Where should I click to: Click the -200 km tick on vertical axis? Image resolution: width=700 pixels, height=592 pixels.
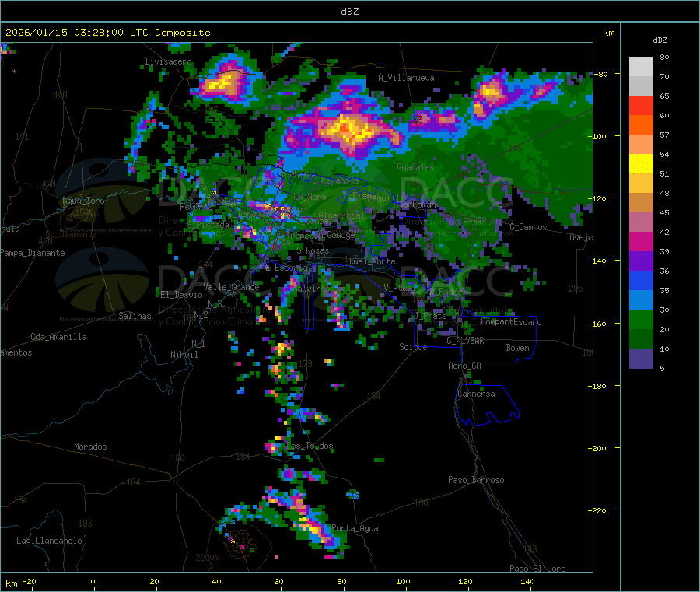click(597, 448)
